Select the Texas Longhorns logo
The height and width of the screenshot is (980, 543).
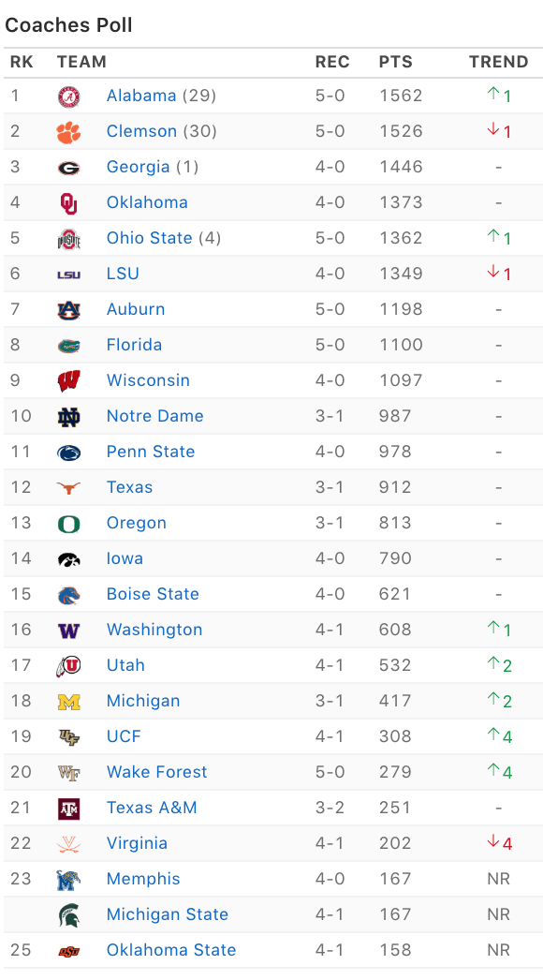point(68,488)
